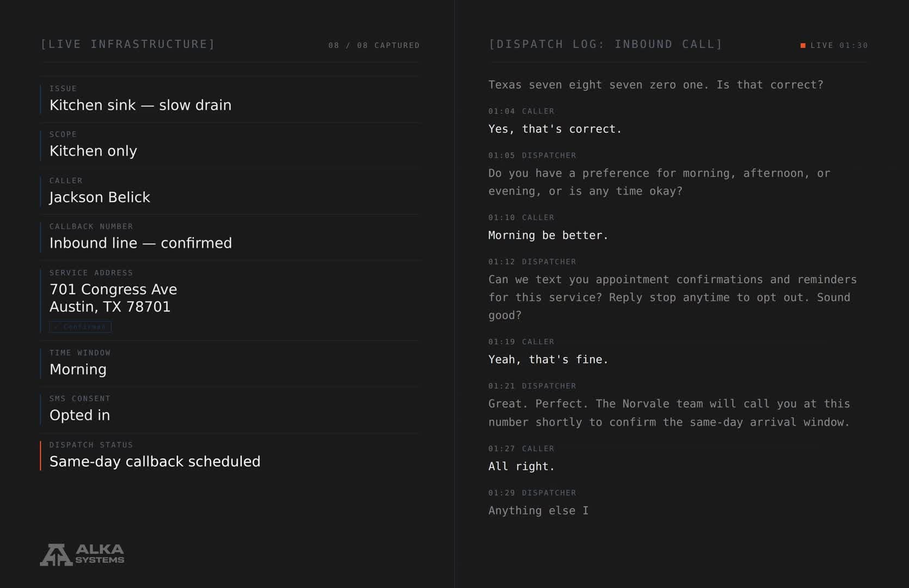Click the 01:12 dispatcher SMS consent question

pos(672,297)
